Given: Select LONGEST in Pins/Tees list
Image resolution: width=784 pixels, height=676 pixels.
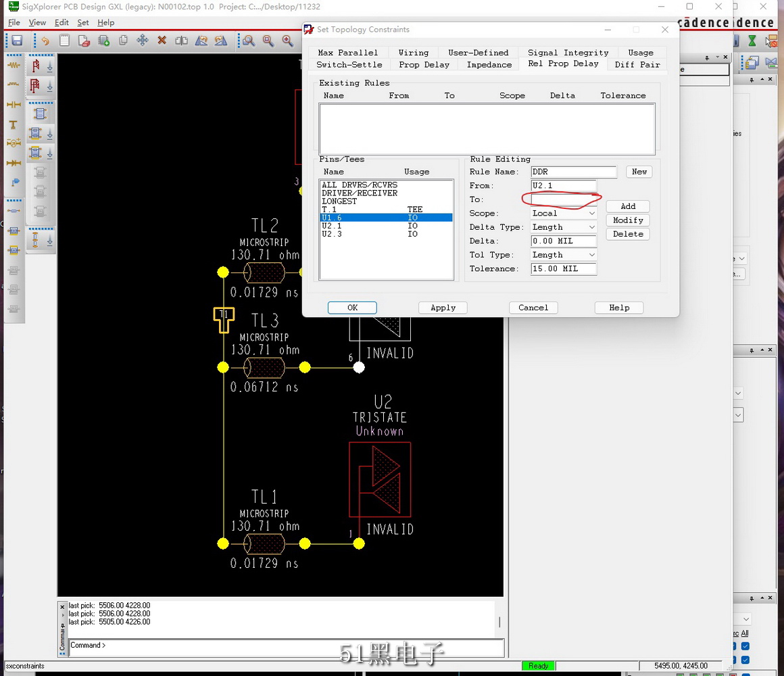Looking at the screenshot, I should (386, 201).
